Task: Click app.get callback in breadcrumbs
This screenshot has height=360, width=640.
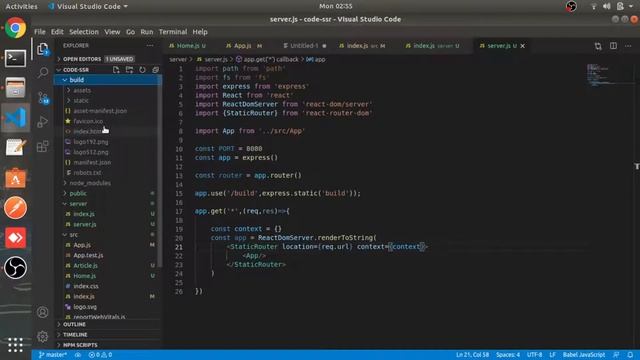Action: click(x=267, y=60)
